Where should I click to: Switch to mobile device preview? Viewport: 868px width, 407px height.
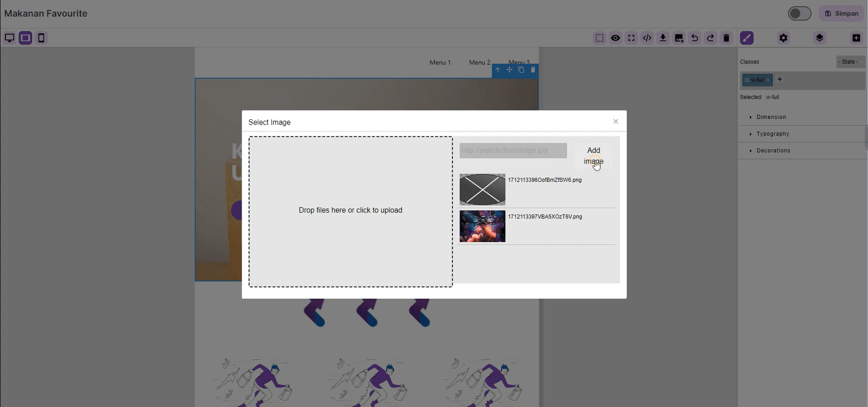pos(41,38)
